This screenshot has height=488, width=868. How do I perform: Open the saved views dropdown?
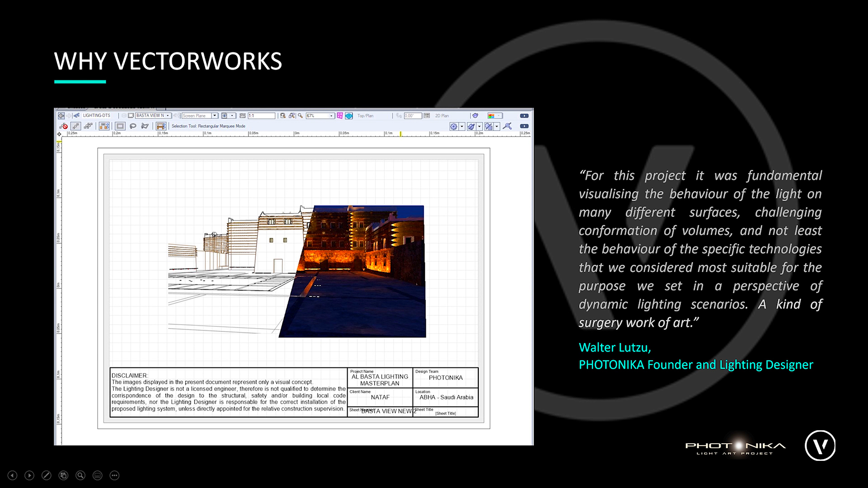[x=228, y=116]
